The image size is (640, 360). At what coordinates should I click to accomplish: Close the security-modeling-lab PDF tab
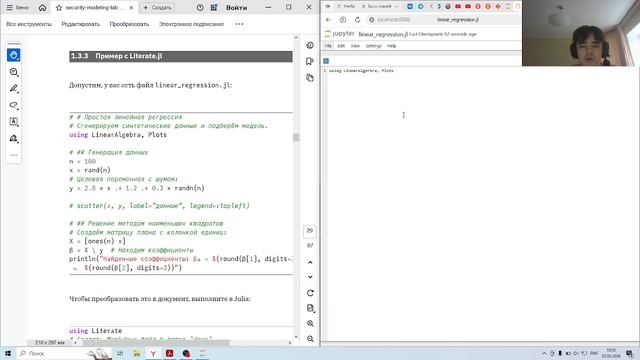point(131,8)
